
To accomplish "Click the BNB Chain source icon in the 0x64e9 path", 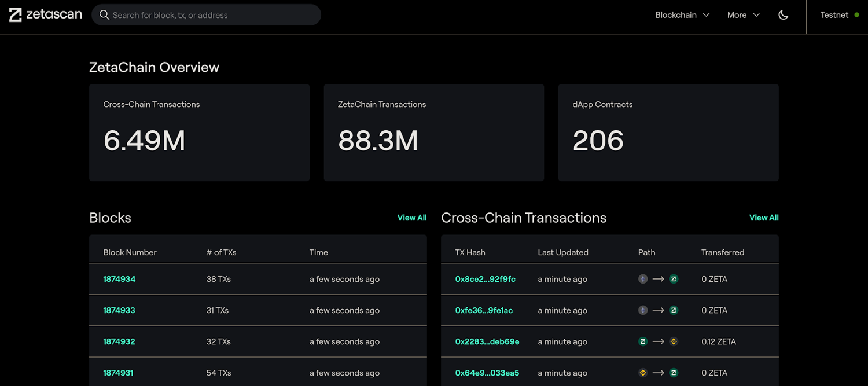I will [x=643, y=373].
